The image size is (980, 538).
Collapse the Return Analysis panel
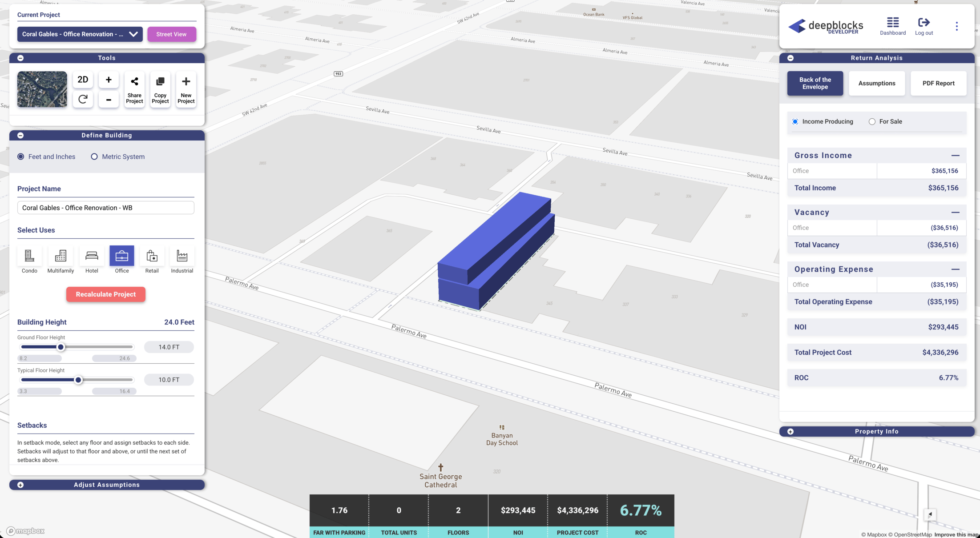point(790,58)
